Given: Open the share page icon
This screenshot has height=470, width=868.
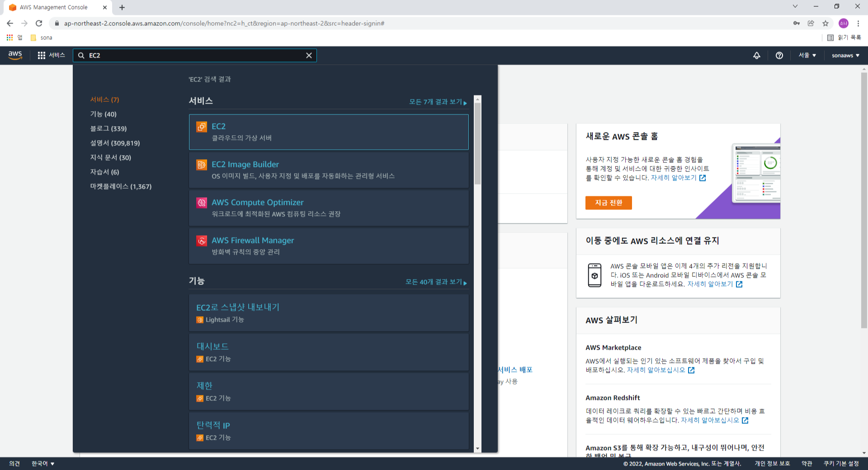Looking at the screenshot, I should (811, 23).
